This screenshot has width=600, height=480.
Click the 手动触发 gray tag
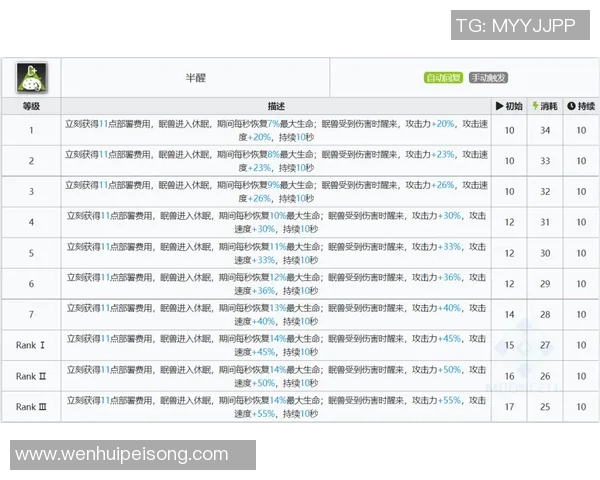488,78
